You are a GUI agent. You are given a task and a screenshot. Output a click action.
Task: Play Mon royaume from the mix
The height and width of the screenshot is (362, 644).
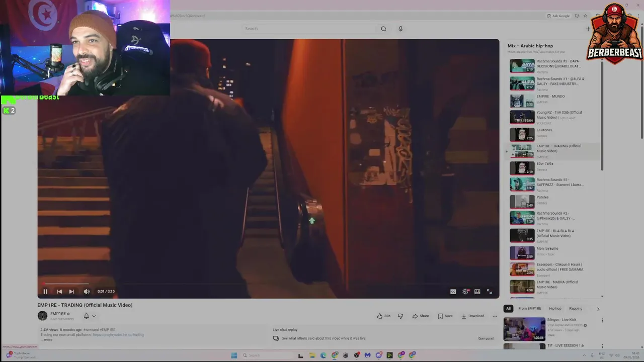(553, 252)
